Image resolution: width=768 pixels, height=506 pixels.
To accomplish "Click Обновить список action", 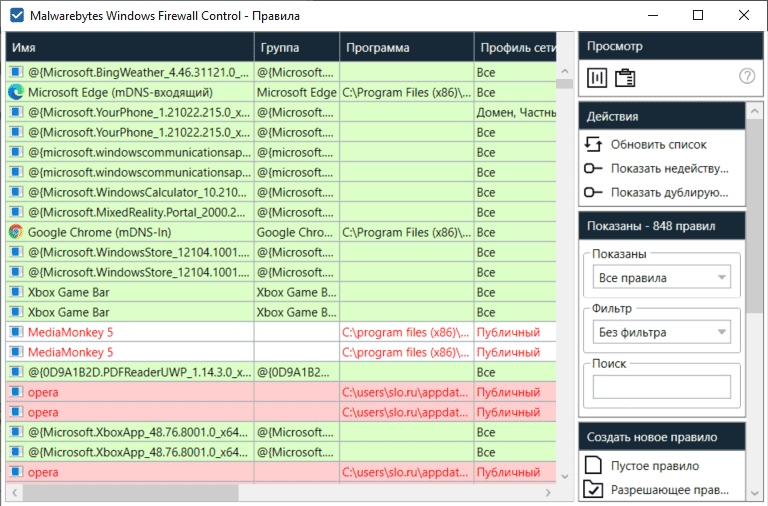I will (659, 145).
